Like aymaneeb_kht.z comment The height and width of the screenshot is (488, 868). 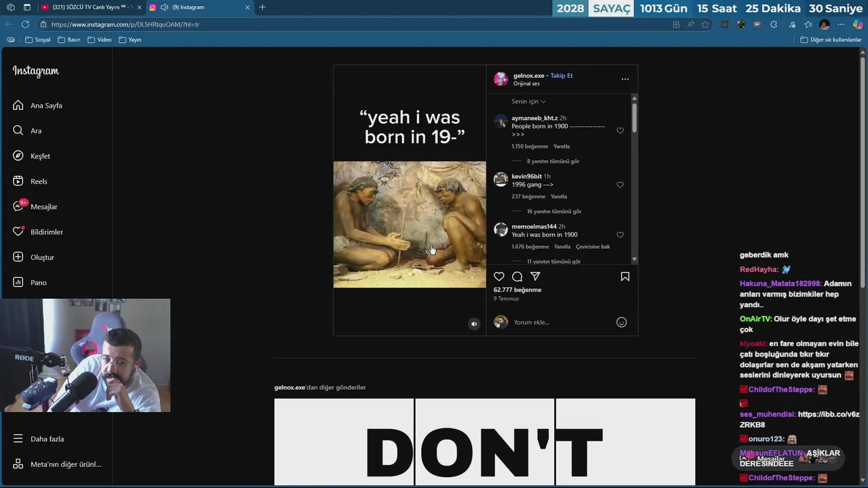[620, 131]
